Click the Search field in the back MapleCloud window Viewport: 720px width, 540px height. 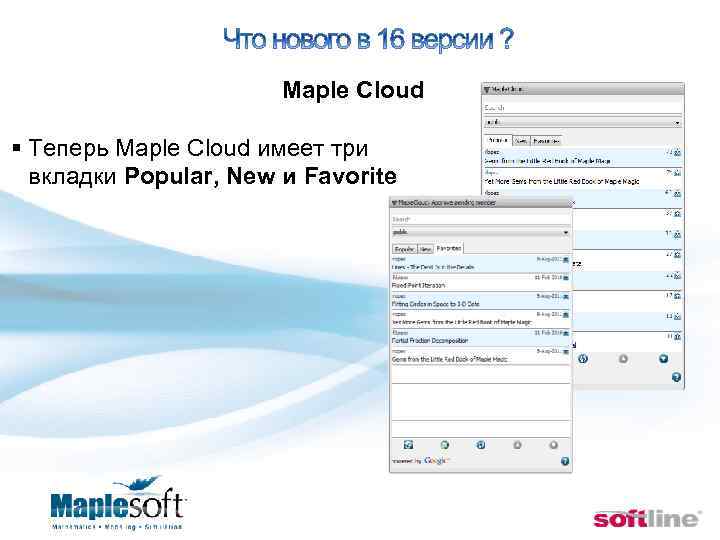[x=582, y=108]
